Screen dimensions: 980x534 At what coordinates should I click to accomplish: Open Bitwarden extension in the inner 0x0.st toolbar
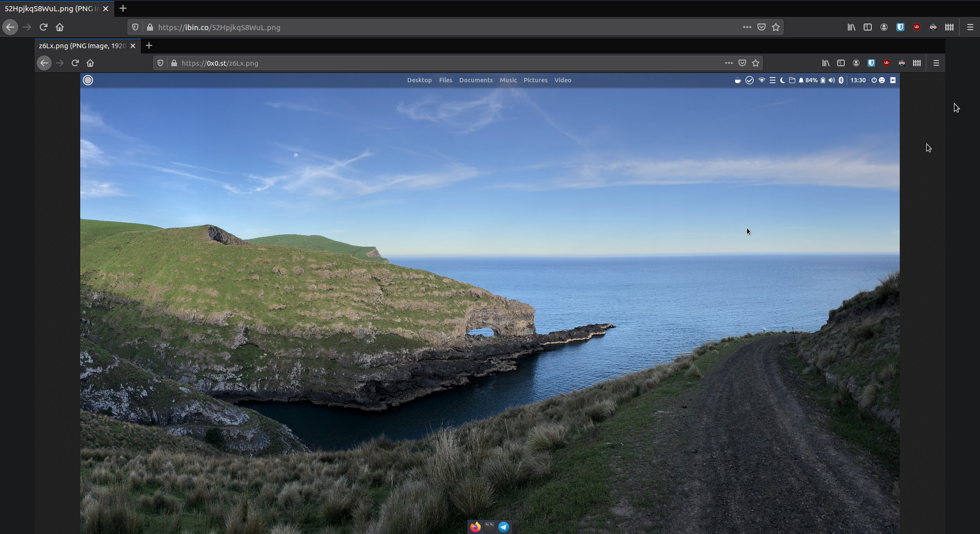click(871, 63)
